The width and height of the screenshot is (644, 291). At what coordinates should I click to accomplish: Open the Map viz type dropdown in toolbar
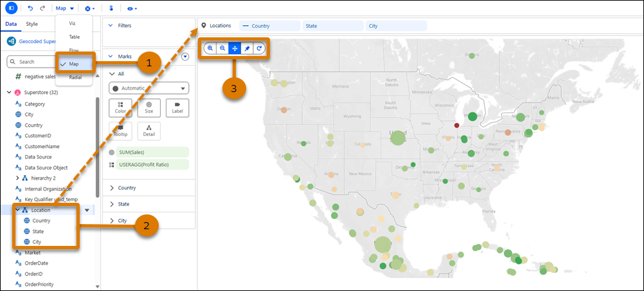point(65,8)
